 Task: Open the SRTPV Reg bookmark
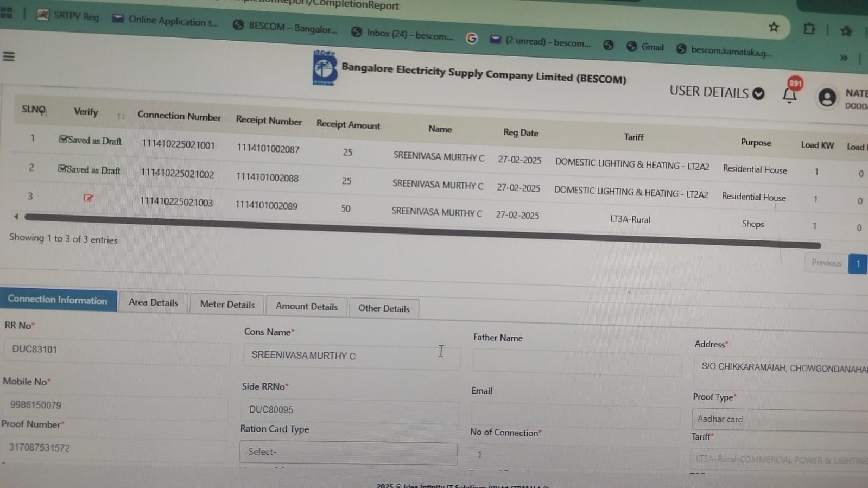coord(68,16)
